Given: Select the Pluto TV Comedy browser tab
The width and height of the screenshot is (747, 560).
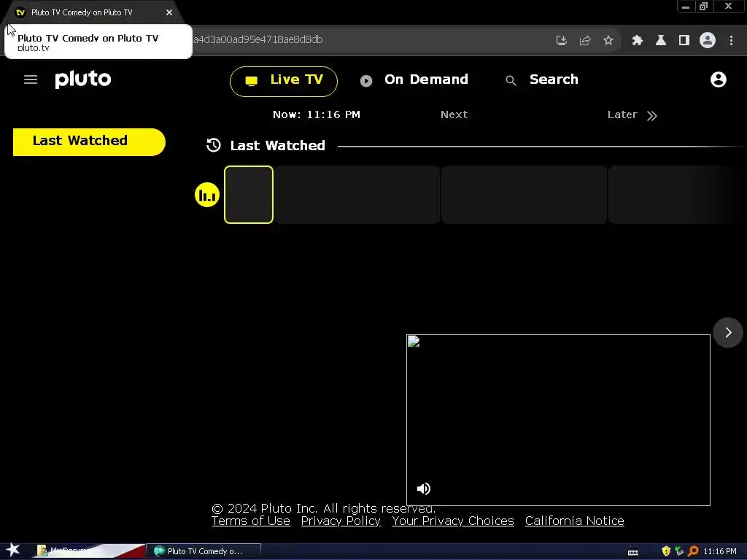Looking at the screenshot, I should click(x=93, y=12).
